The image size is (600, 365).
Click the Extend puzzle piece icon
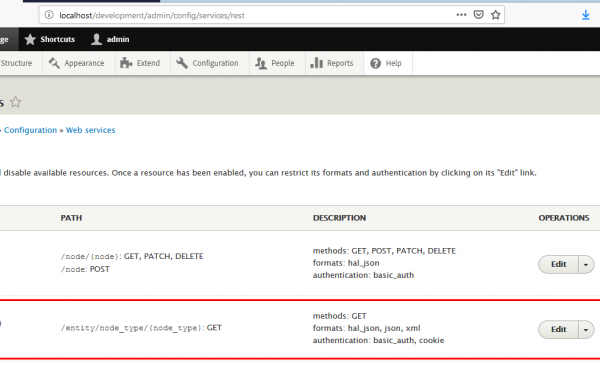point(126,63)
